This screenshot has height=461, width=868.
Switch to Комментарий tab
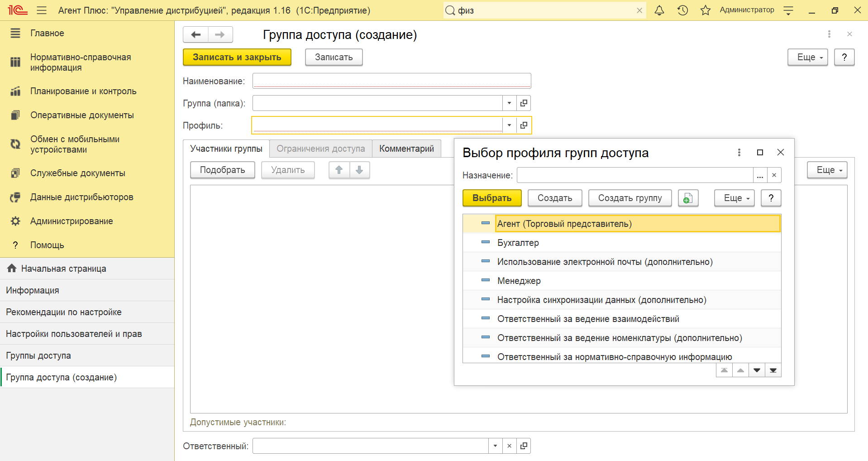[406, 149]
